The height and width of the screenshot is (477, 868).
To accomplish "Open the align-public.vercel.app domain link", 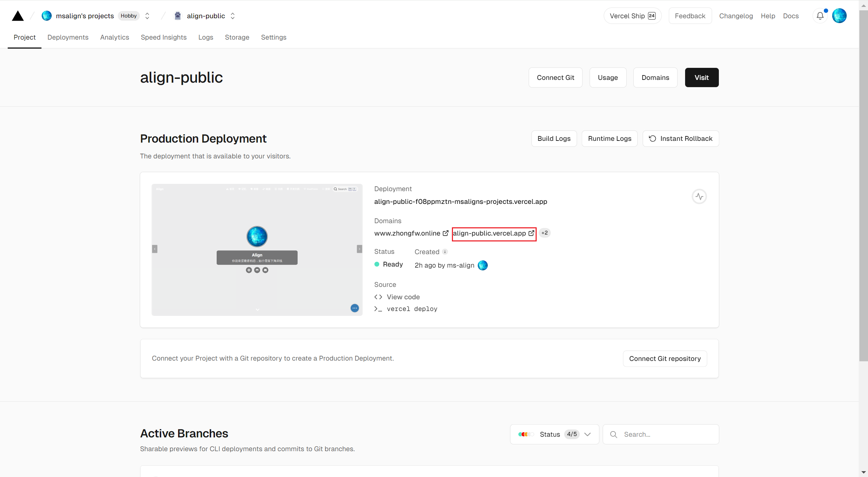I will click(489, 233).
